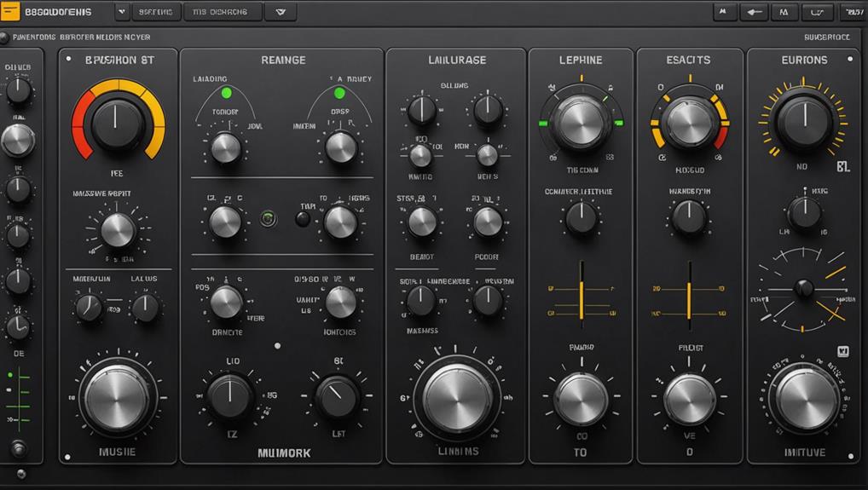Click the BEAIOT silver knob
The height and width of the screenshot is (490, 868).
pyautogui.click(x=422, y=222)
